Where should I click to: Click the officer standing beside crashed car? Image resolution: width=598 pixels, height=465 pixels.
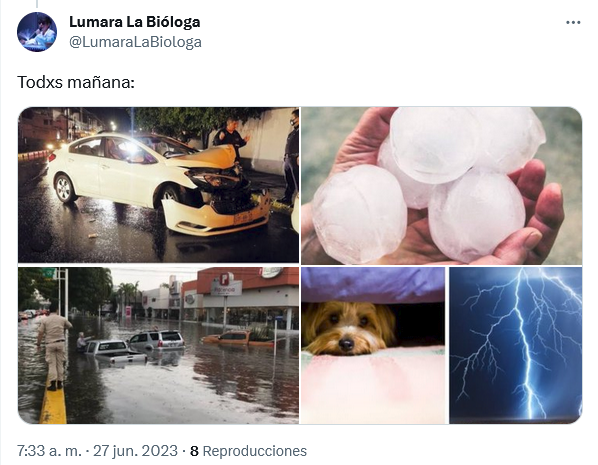click(x=231, y=137)
